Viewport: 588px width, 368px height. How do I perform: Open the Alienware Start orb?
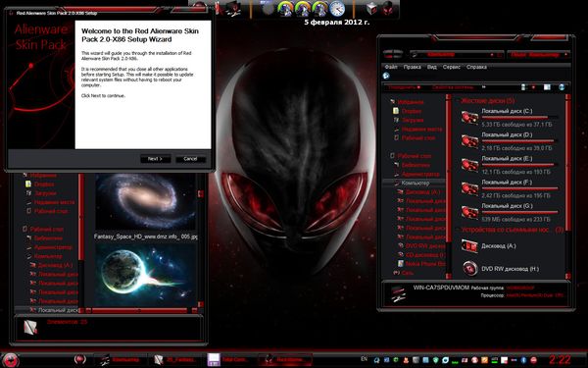(x=10, y=360)
